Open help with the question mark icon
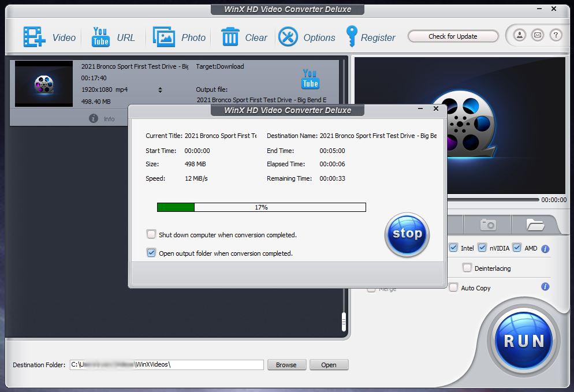Image resolution: width=574 pixels, height=392 pixels. pyautogui.click(x=556, y=36)
